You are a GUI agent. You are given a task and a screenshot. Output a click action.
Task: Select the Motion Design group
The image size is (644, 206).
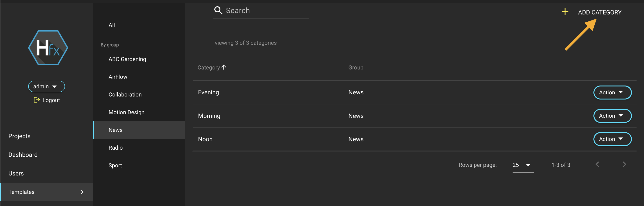127,112
